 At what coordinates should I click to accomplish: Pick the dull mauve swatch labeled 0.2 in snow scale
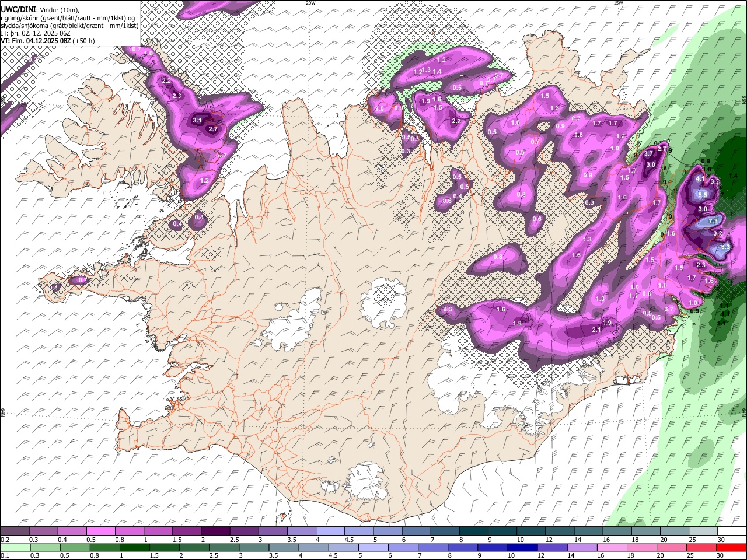click(15, 531)
